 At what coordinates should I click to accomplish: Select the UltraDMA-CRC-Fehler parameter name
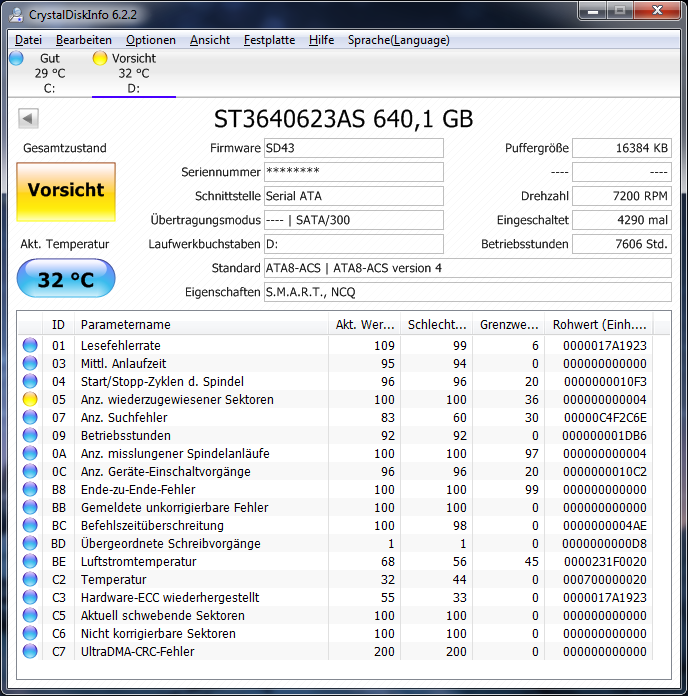click(137, 651)
